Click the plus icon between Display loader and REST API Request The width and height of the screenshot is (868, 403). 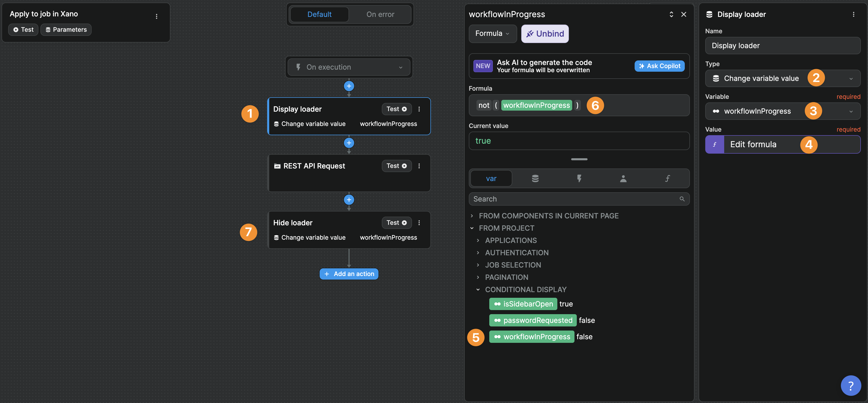pos(349,143)
